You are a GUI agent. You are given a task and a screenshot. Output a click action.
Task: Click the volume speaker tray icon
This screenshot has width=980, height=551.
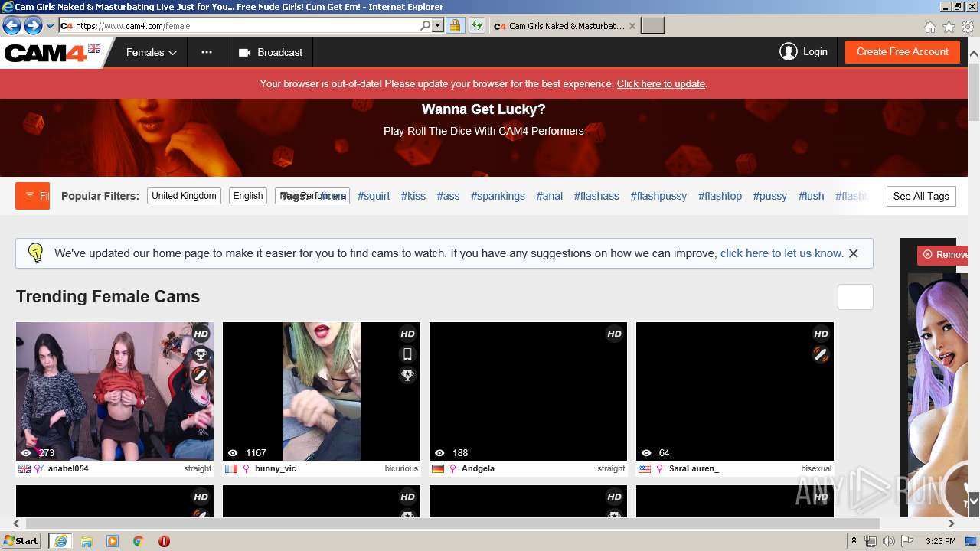click(x=888, y=541)
